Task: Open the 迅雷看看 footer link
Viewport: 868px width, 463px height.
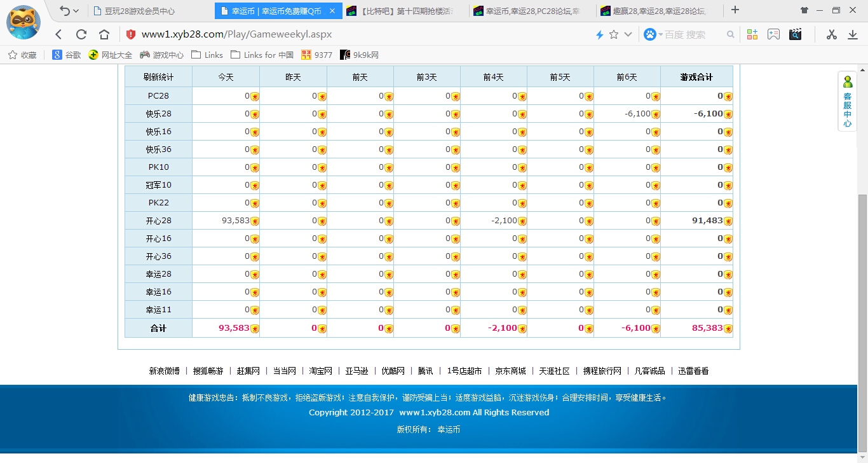Action: coord(693,371)
